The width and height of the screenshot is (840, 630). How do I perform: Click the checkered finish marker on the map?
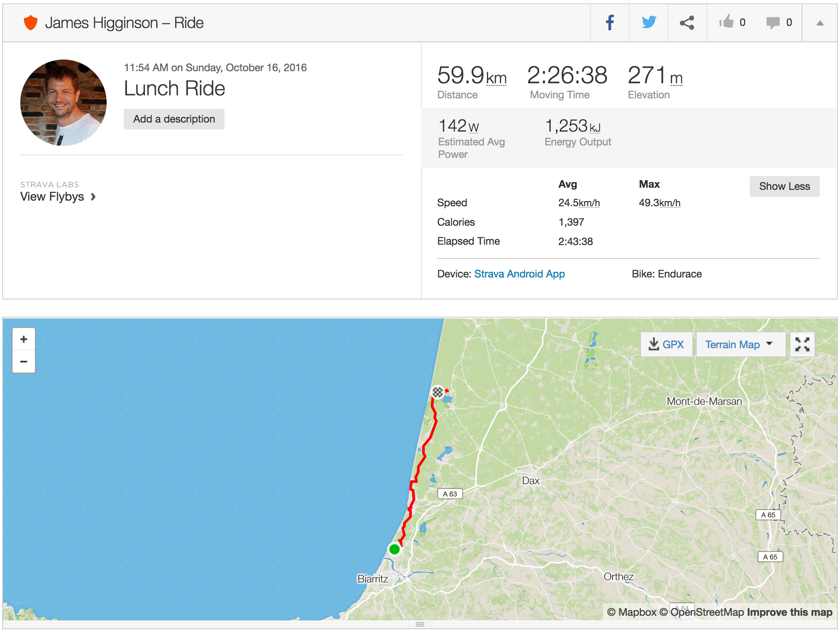pos(438,392)
